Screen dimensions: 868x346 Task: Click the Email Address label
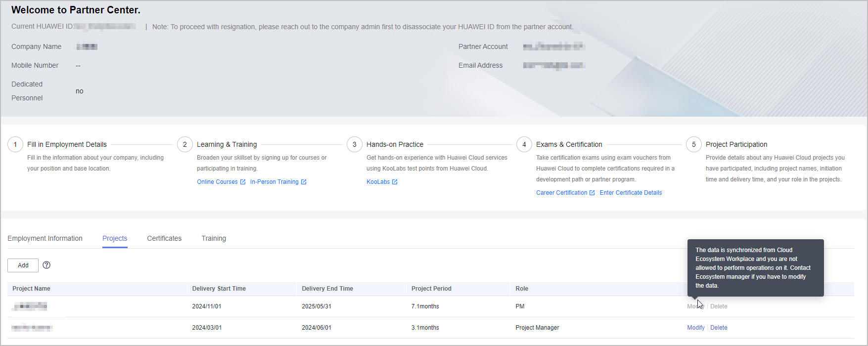(480, 65)
